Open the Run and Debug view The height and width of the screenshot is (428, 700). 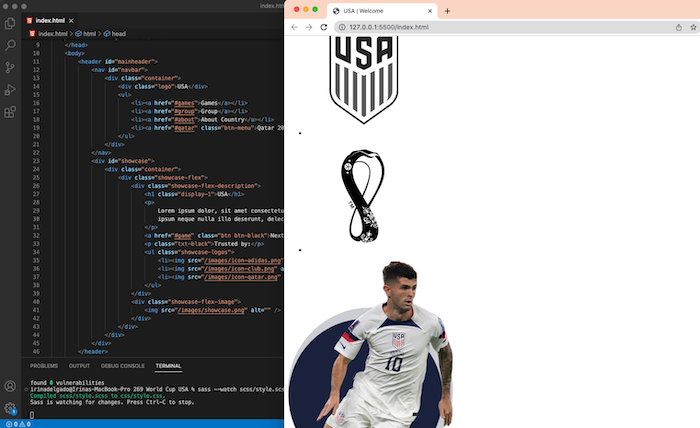point(10,90)
